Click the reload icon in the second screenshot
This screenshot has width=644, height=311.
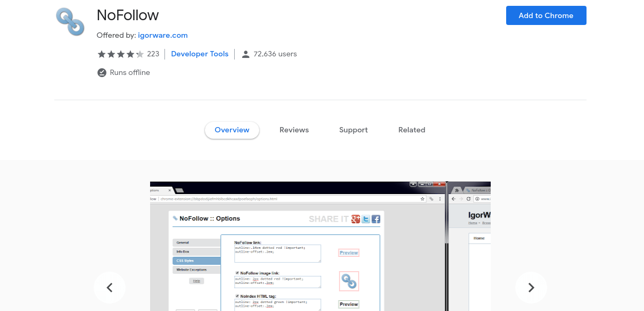click(468, 199)
